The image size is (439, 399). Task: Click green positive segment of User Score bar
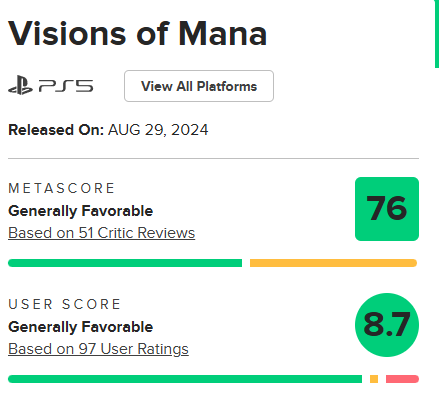[x=185, y=379]
